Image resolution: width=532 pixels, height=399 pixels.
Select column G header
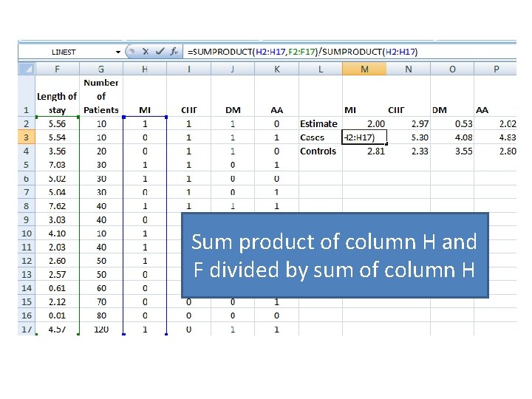(x=101, y=69)
